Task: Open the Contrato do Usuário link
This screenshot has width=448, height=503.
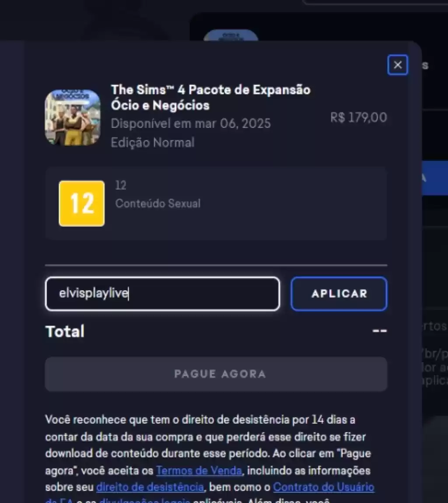Action: pyautogui.click(x=324, y=487)
